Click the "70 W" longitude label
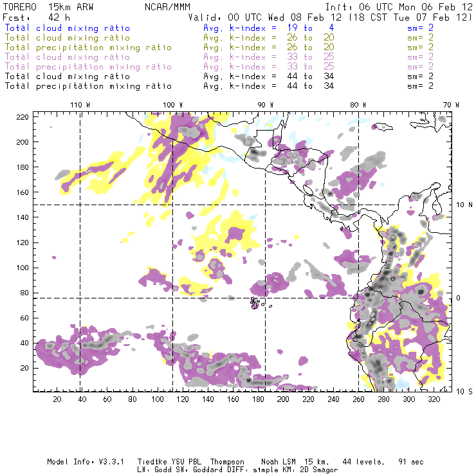Screen dimensions: 476x476 point(451,105)
